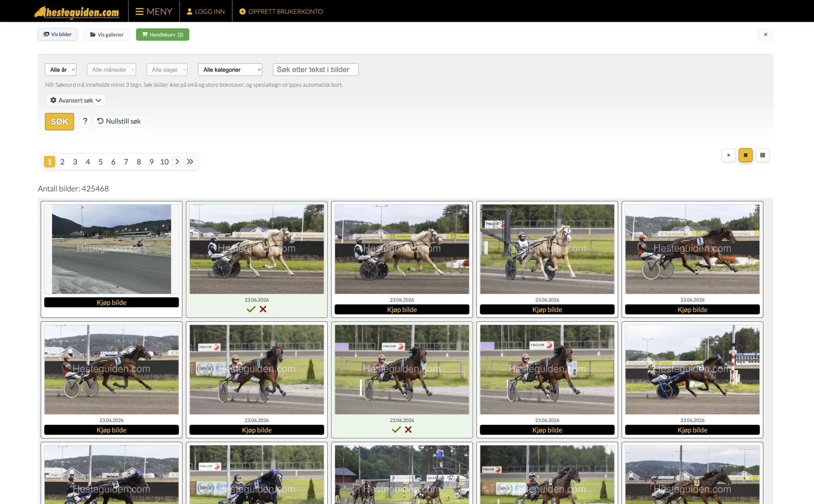Screen dimensions: 814x504
Task: Click the Søk etter tekst i bilder field
Action: click(316, 70)
